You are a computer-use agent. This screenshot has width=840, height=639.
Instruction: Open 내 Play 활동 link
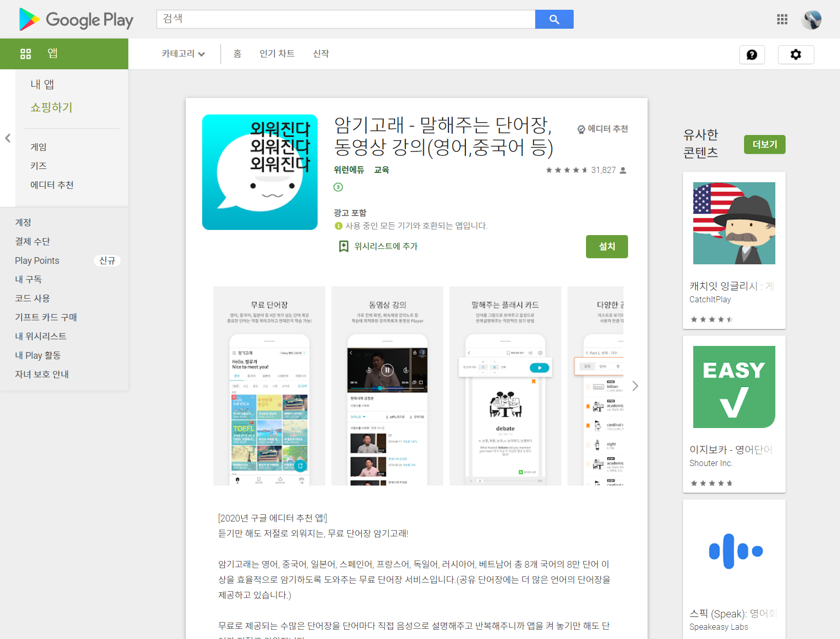37,355
